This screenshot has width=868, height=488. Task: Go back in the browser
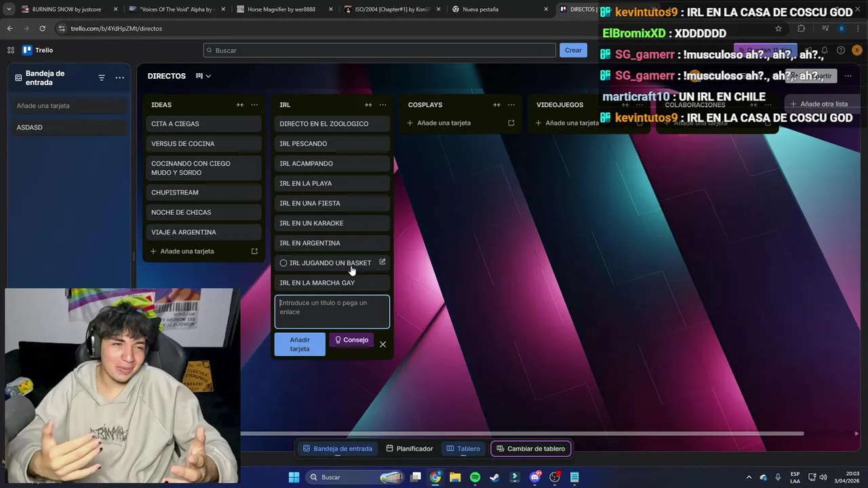point(9,28)
